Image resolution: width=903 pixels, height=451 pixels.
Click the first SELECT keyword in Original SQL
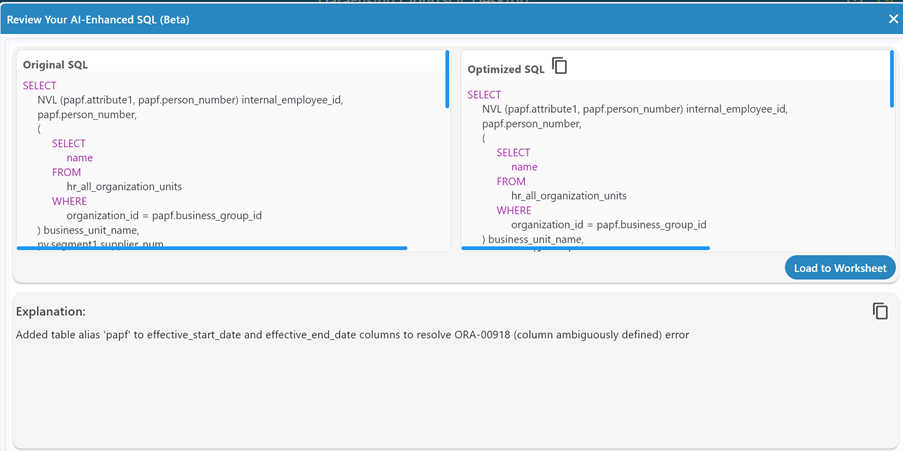tap(40, 86)
